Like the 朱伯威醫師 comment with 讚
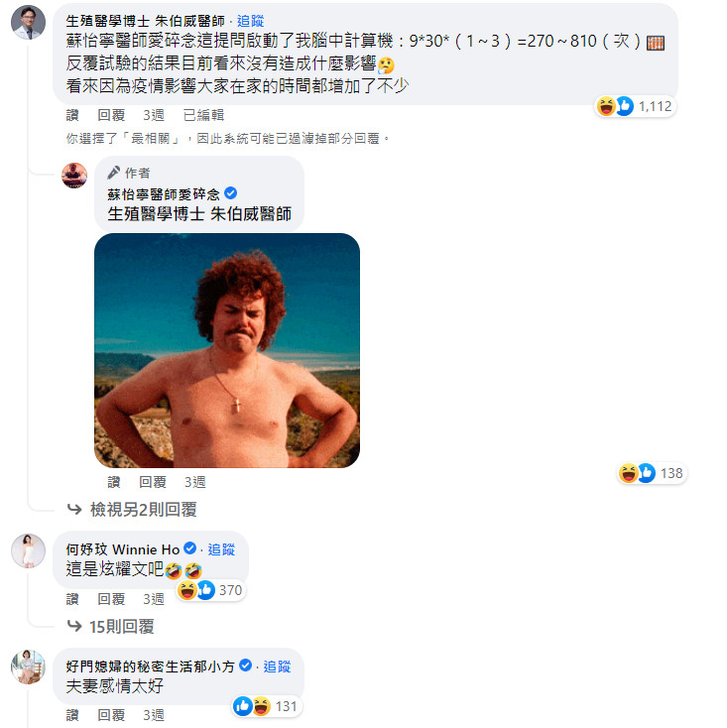The width and height of the screenshot is (727, 728). point(72,115)
